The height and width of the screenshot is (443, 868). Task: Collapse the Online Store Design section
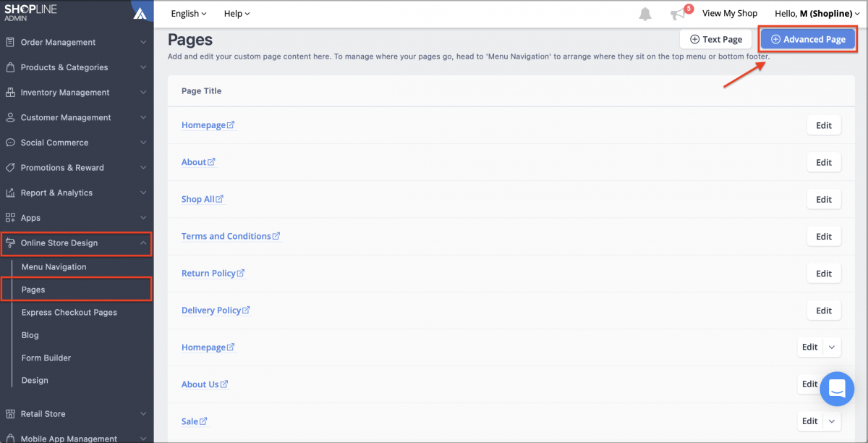coord(143,243)
